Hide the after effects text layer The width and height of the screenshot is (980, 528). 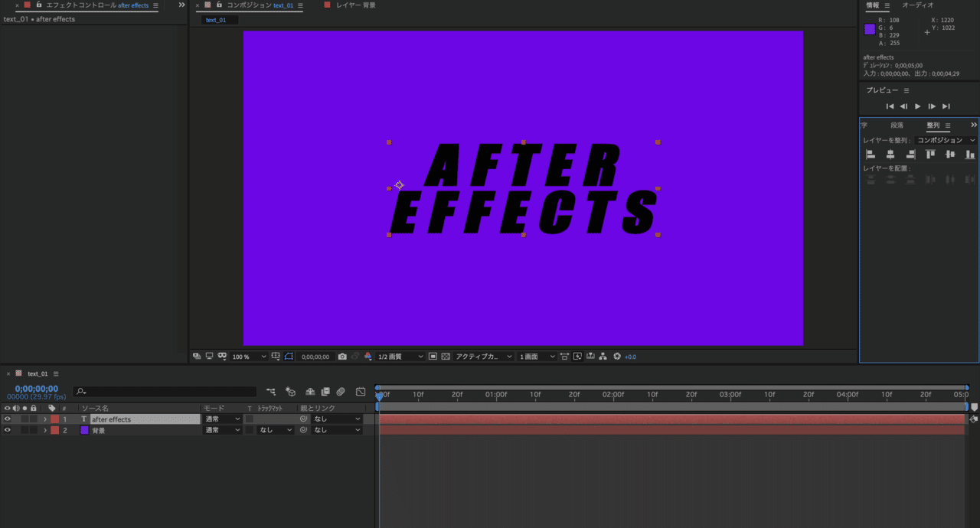click(x=8, y=419)
